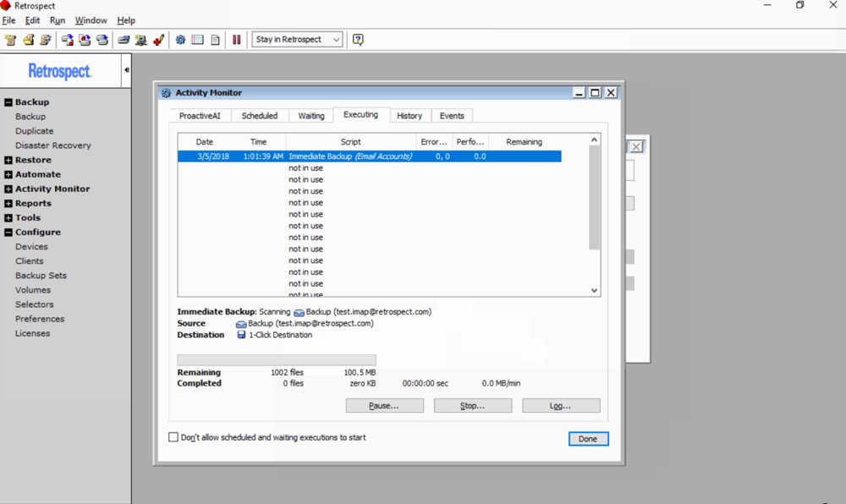Viewport: 846px width, 504px height.
Task: Expand the Tools section in sidebar
Action: 8,218
